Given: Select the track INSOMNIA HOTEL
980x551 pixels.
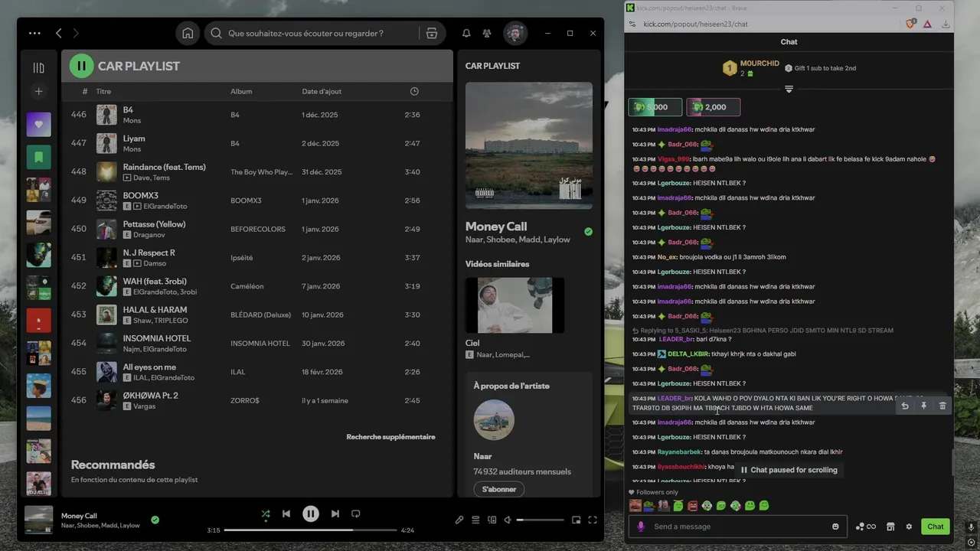Looking at the screenshot, I should coord(257,343).
